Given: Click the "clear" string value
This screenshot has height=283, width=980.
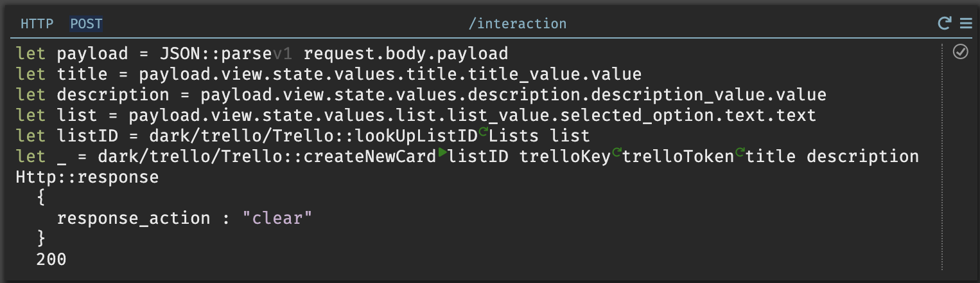Looking at the screenshot, I should [277, 218].
